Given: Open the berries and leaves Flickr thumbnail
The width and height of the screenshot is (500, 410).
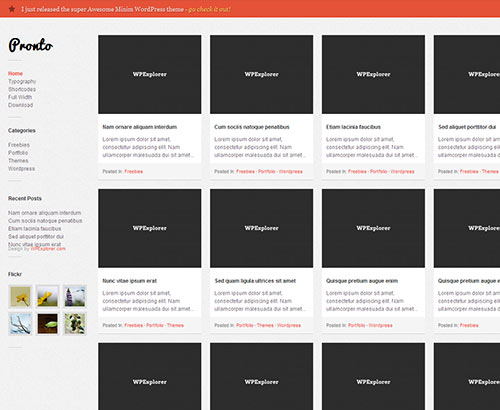Looking at the screenshot, I should pos(75,324).
